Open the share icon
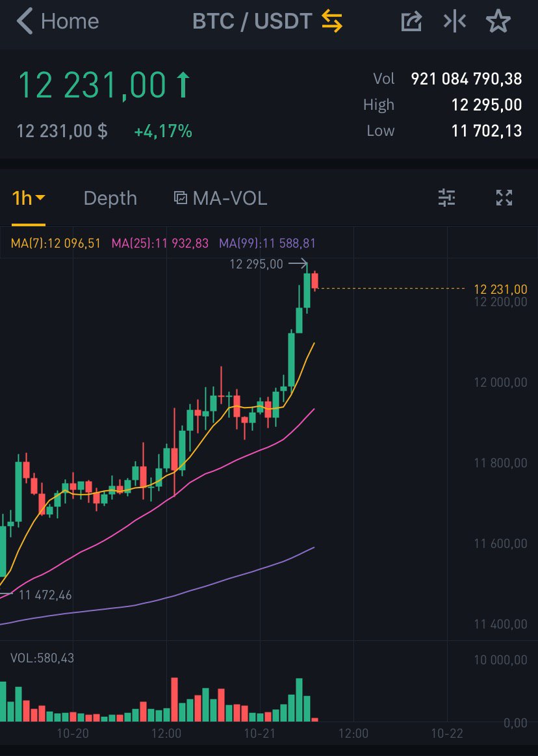Image resolution: width=538 pixels, height=756 pixels. [411, 21]
